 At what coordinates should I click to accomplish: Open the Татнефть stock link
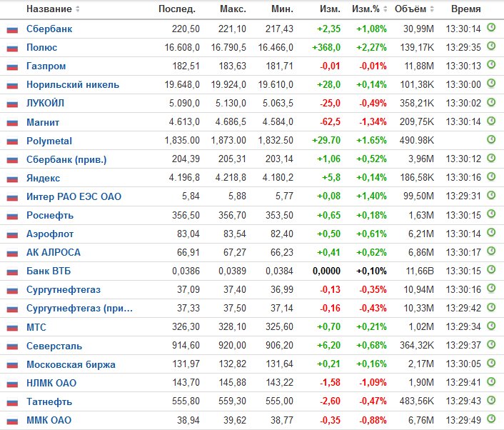[x=49, y=401]
